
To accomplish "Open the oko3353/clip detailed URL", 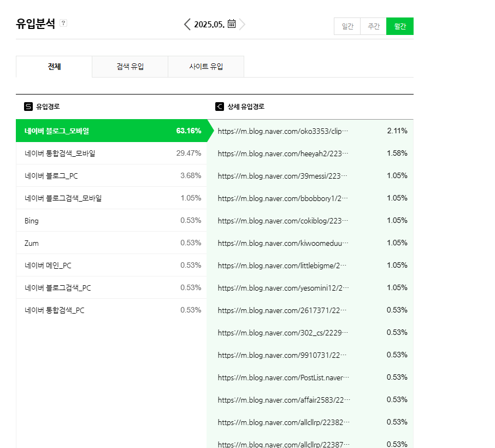I will [283, 131].
